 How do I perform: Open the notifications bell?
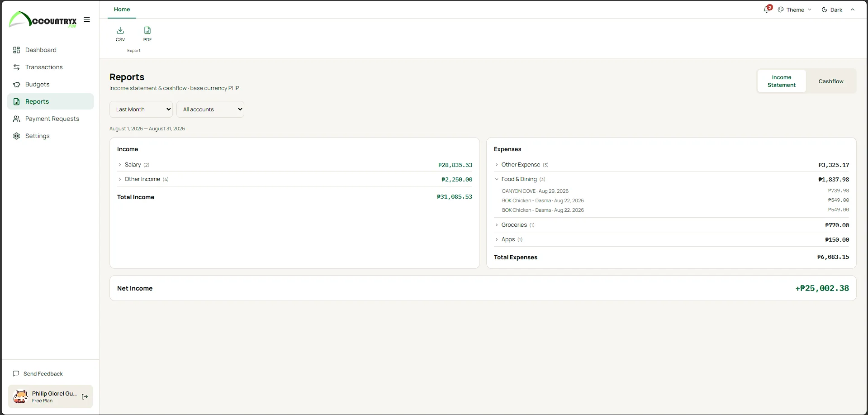click(767, 9)
